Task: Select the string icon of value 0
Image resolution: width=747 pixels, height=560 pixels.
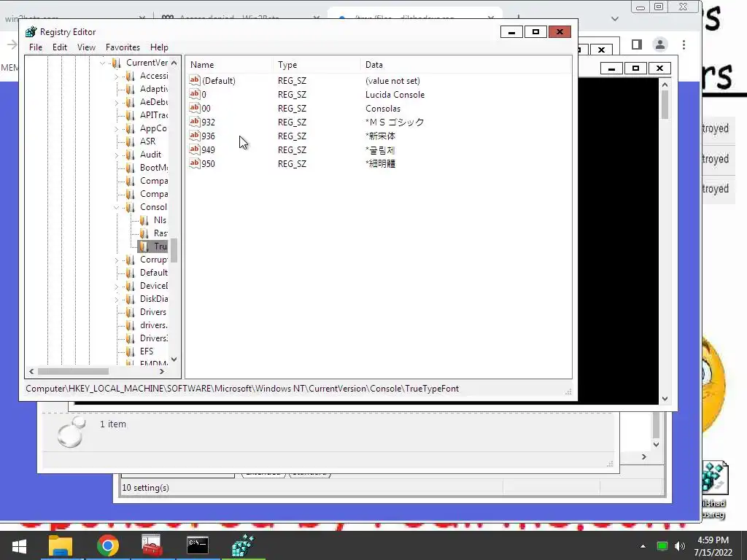Action: pos(194,94)
